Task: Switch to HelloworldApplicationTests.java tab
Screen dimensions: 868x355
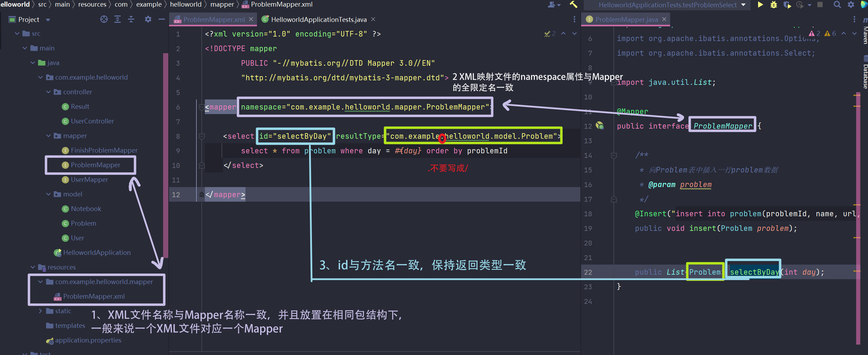Action: pos(319,19)
